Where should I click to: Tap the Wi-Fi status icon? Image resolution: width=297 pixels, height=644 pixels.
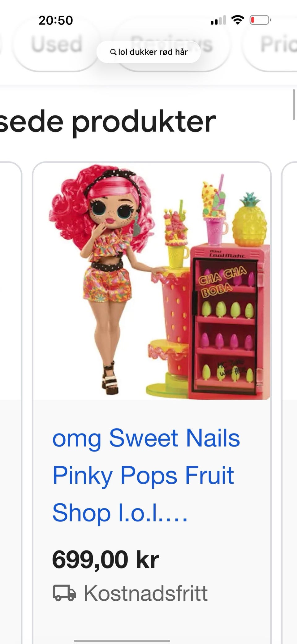(x=238, y=20)
